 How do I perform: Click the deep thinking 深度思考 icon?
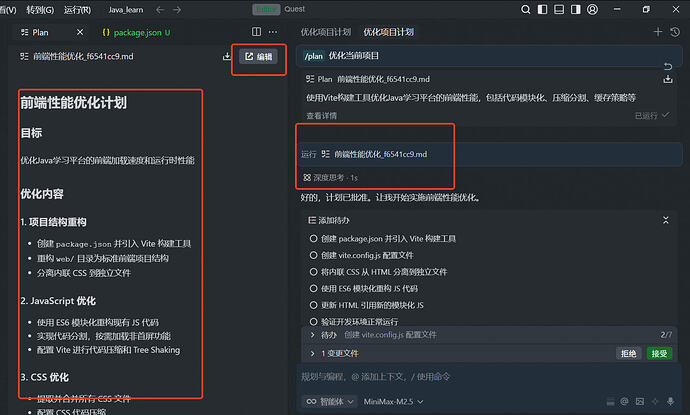tap(307, 177)
